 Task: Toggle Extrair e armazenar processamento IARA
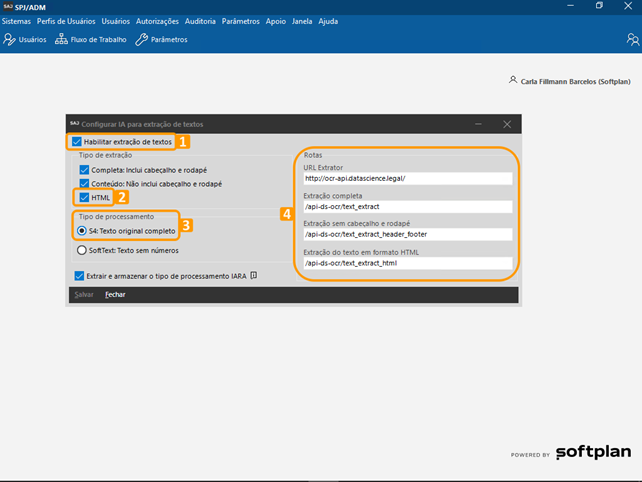[x=79, y=276]
